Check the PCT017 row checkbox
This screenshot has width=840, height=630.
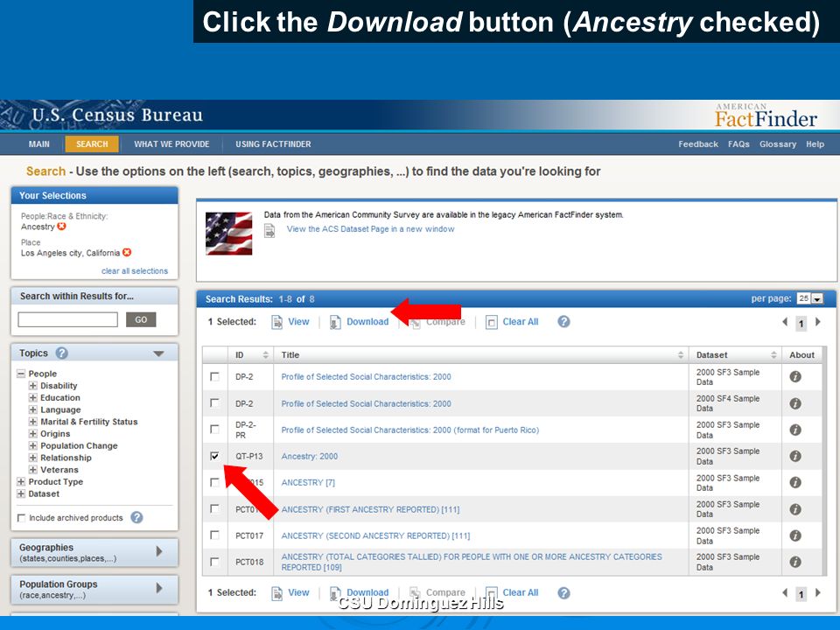[x=215, y=535]
